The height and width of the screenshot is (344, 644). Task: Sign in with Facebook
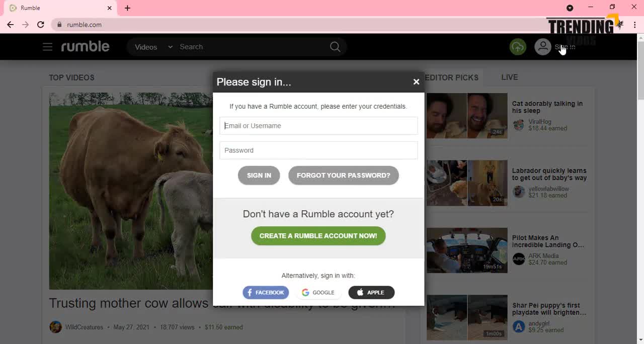266,292
